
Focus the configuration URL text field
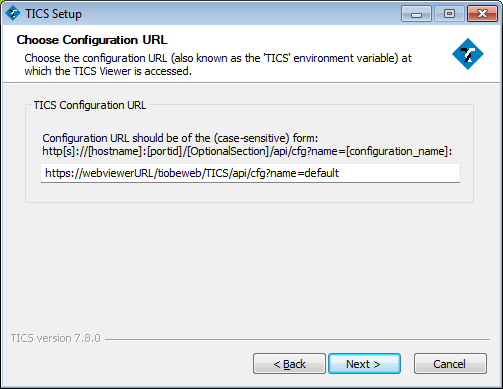(x=250, y=173)
